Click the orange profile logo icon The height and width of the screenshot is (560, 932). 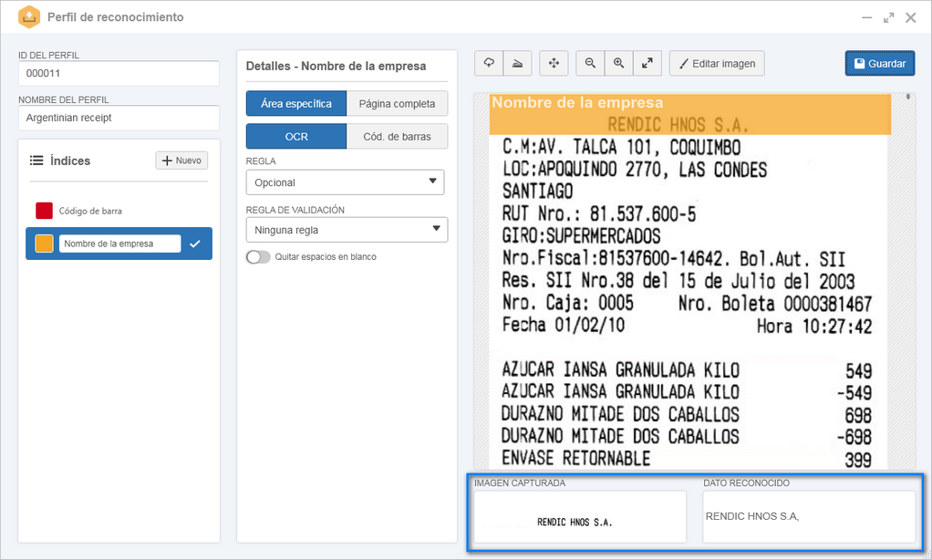pyautogui.click(x=29, y=16)
